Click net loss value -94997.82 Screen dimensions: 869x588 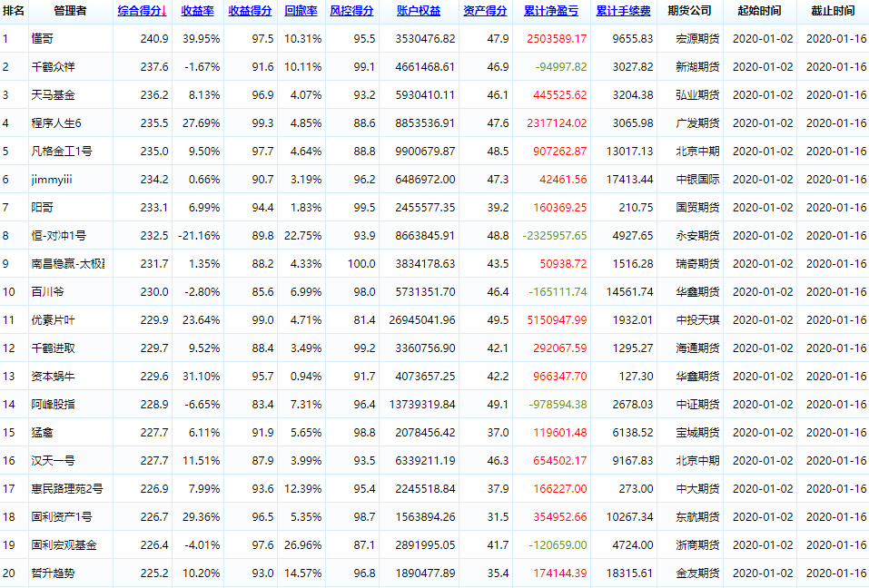pos(561,67)
